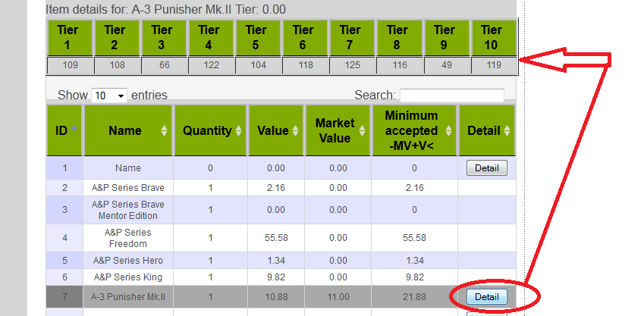Viewport: 644px width, 316px height.
Task: Select the Tier 2 header cell
Action: pyautogui.click(x=117, y=38)
